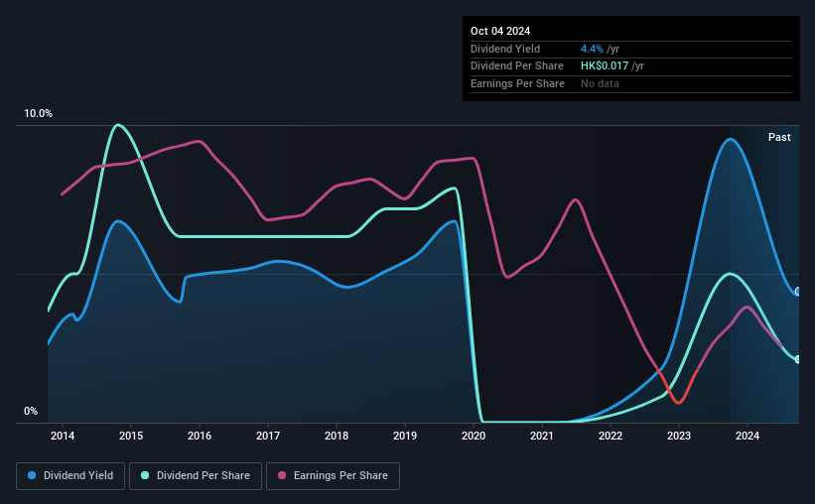Click the Past region label
This screenshot has width=815, height=504.
pyautogui.click(x=779, y=137)
